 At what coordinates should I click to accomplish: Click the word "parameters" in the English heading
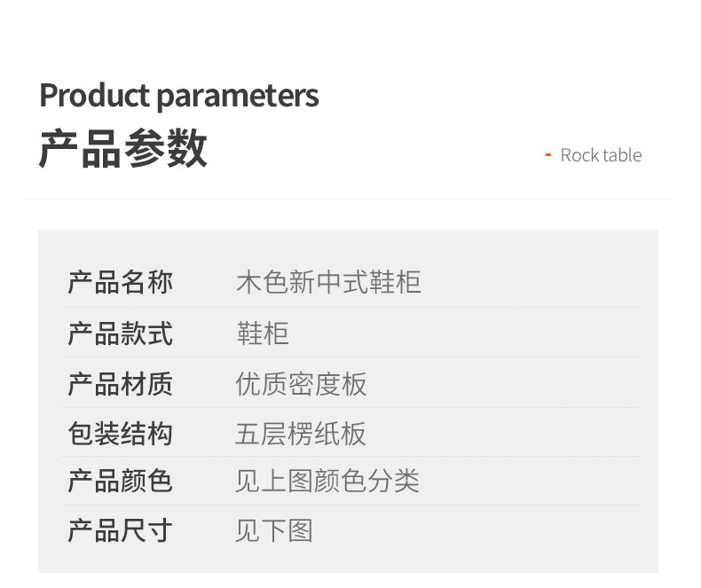(237, 96)
